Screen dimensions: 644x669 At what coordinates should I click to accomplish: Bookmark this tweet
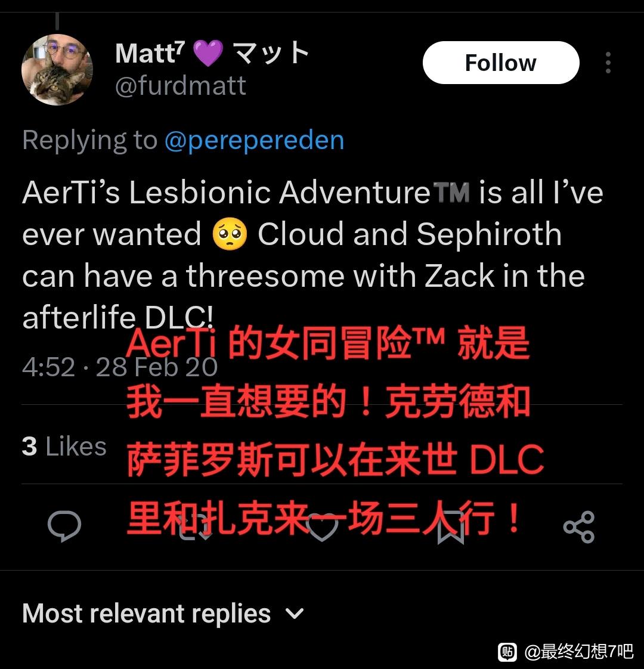pyautogui.click(x=451, y=527)
